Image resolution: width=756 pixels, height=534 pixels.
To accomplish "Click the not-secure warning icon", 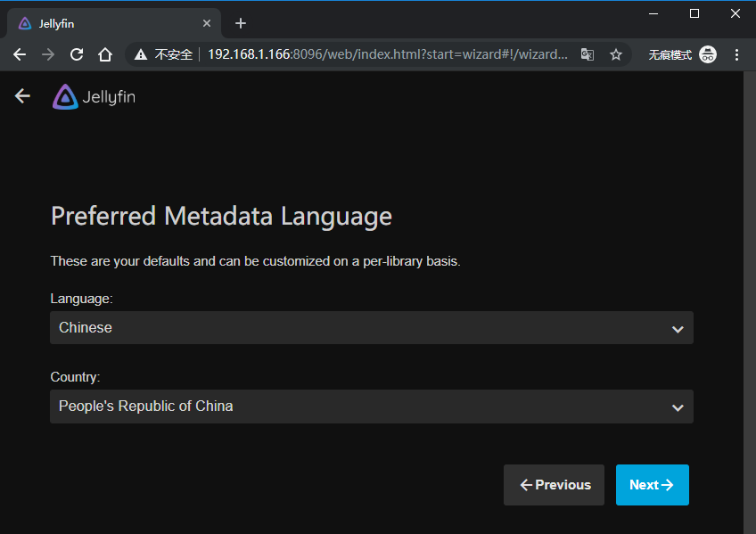I will click(x=141, y=54).
